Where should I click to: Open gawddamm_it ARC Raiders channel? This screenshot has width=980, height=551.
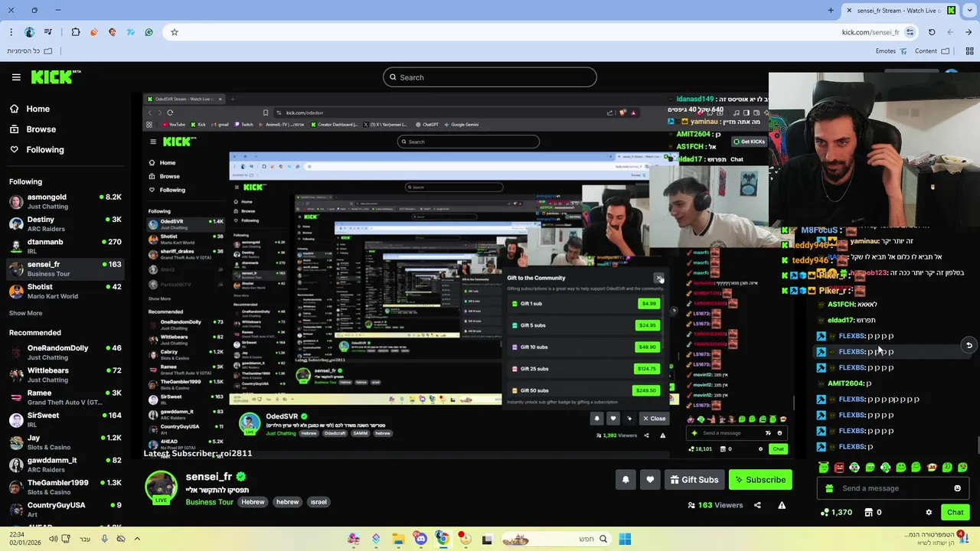click(64, 465)
